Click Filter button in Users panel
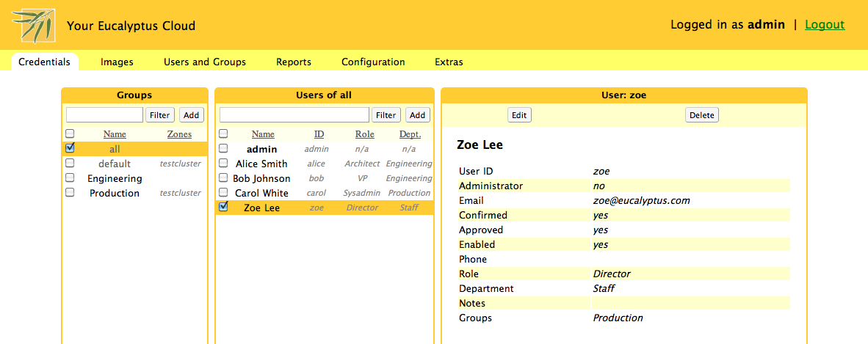This screenshot has width=868, height=344. (386, 115)
